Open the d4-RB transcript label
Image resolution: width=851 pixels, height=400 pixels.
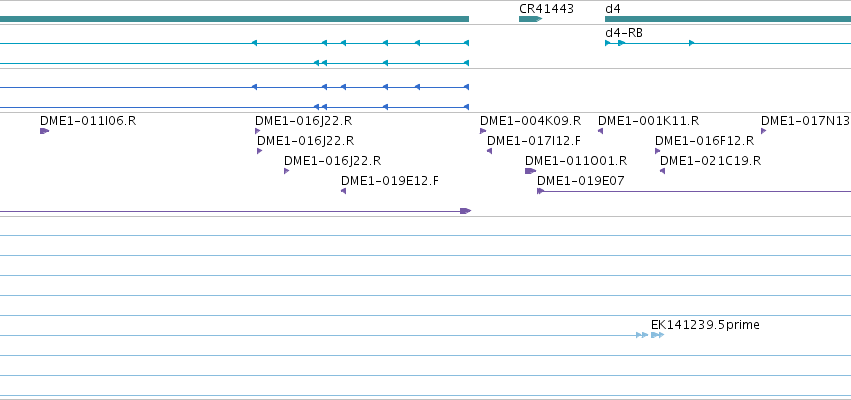[624, 33]
